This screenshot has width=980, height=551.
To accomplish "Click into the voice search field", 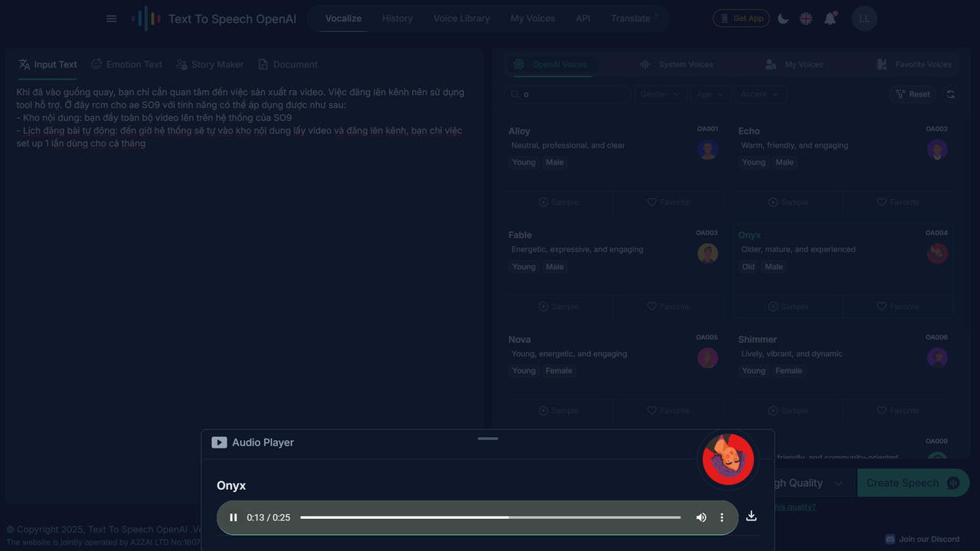I will (567, 94).
